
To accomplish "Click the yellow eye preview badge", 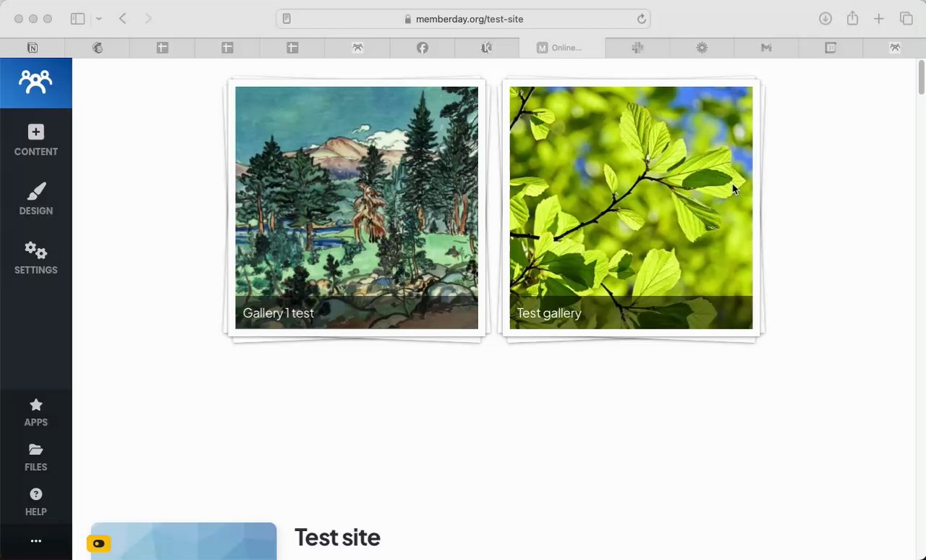I will point(98,543).
